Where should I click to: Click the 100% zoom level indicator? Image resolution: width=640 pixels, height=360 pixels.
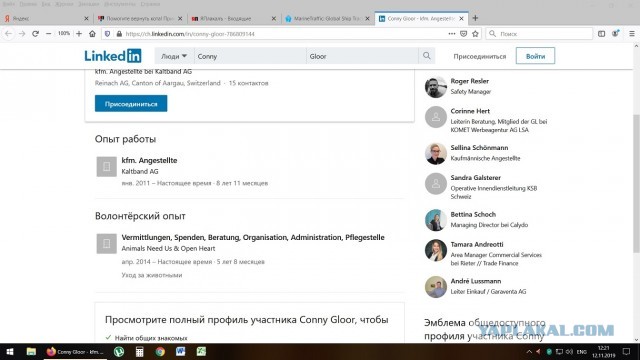[x=64, y=33]
